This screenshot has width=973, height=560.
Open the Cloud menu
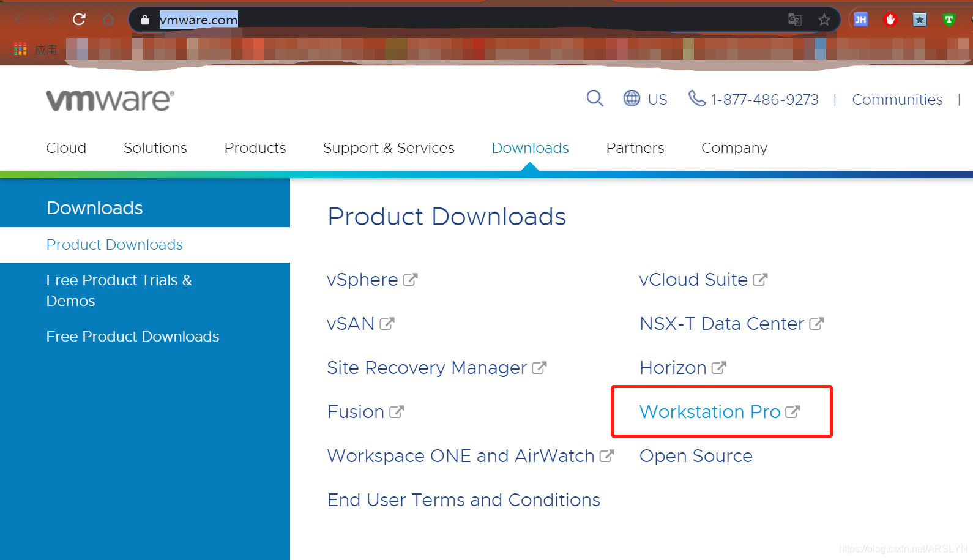[x=66, y=148]
